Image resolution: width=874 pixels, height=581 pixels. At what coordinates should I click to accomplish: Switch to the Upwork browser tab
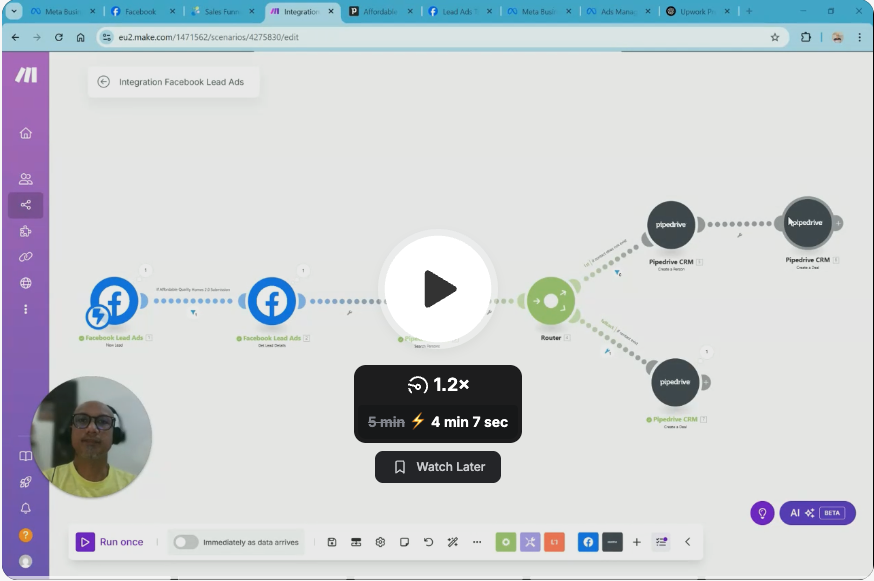[x=697, y=11]
